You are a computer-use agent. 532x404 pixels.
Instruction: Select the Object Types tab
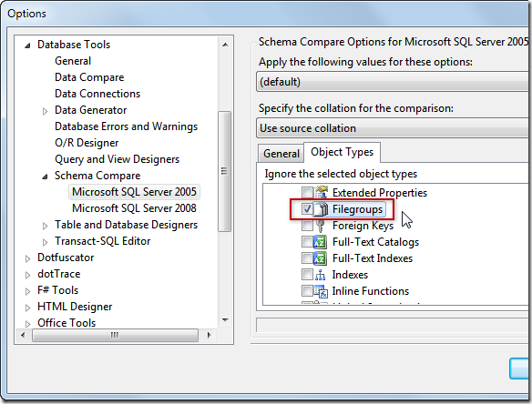pos(342,152)
